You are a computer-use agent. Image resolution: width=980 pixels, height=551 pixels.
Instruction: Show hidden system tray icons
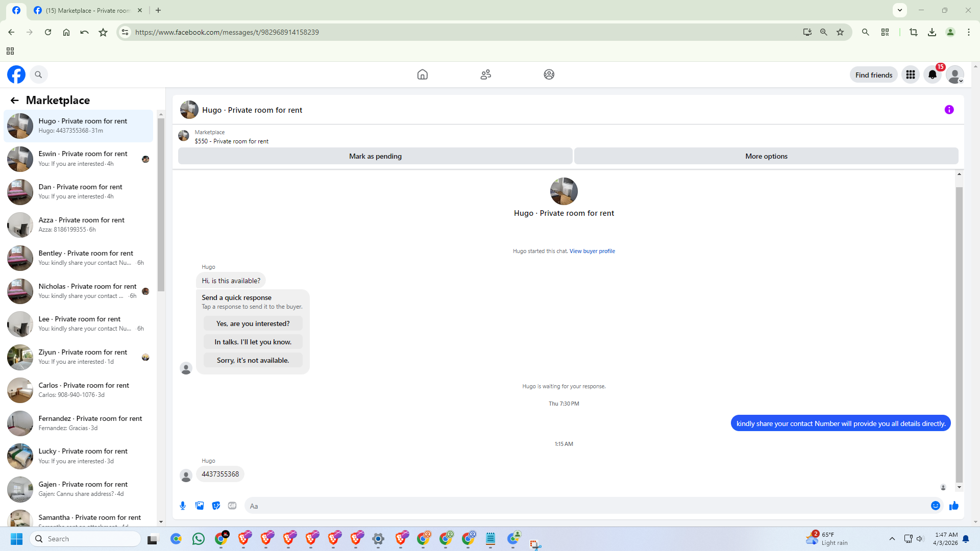click(x=892, y=539)
